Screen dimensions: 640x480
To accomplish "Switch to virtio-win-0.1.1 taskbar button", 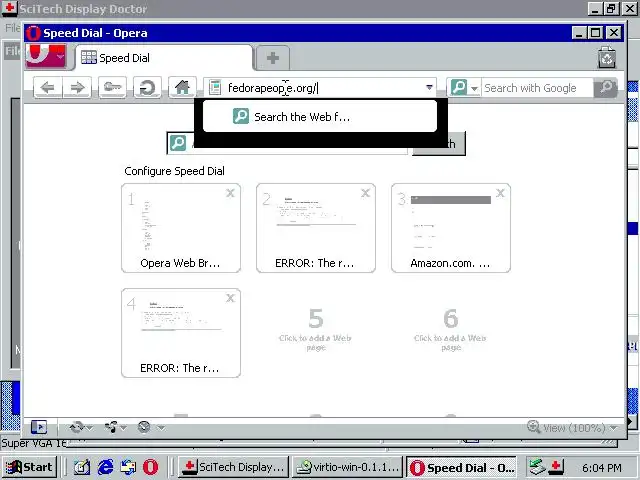I will coord(347,467).
